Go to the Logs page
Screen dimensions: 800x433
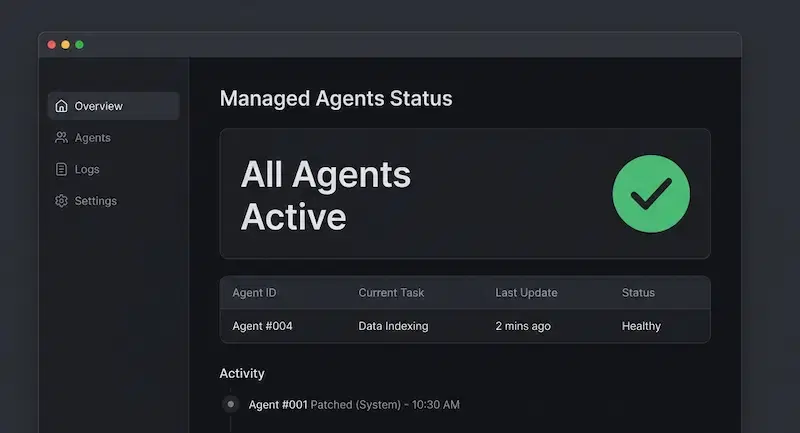[x=87, y=169]
